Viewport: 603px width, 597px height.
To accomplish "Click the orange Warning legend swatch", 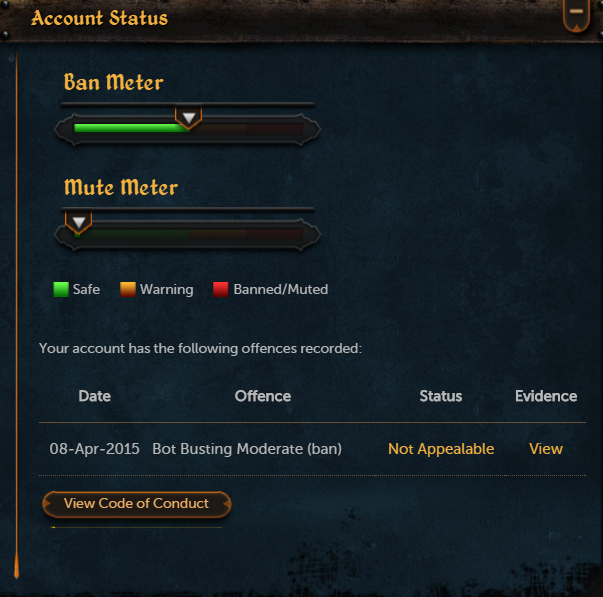I will (128, 289).
